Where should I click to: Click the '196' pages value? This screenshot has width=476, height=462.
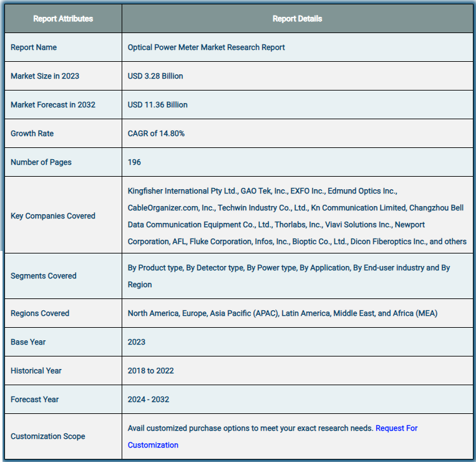[134, 162]
